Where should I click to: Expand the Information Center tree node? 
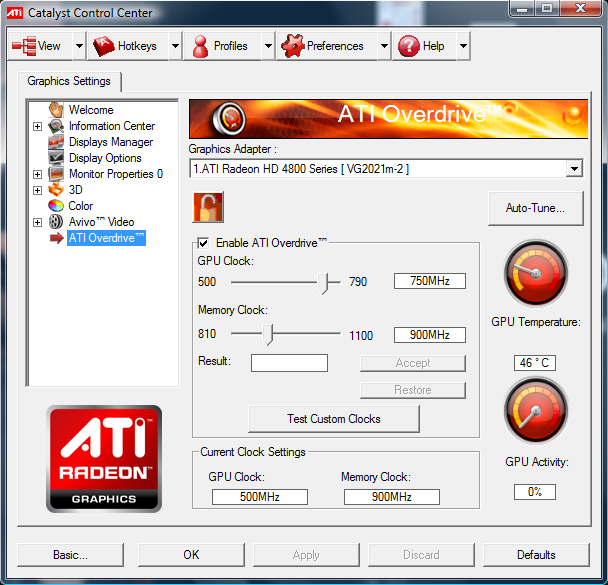[38, 126]
